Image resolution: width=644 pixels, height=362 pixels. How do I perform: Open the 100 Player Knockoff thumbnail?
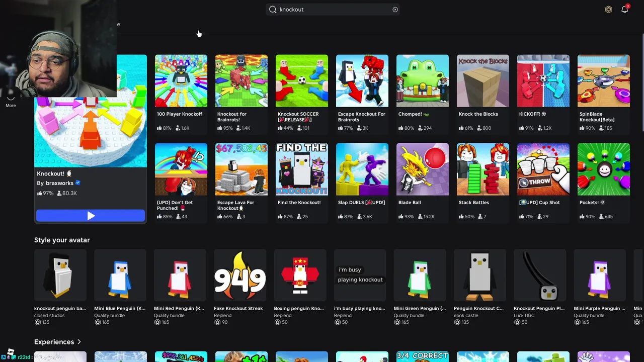(181, 81)
